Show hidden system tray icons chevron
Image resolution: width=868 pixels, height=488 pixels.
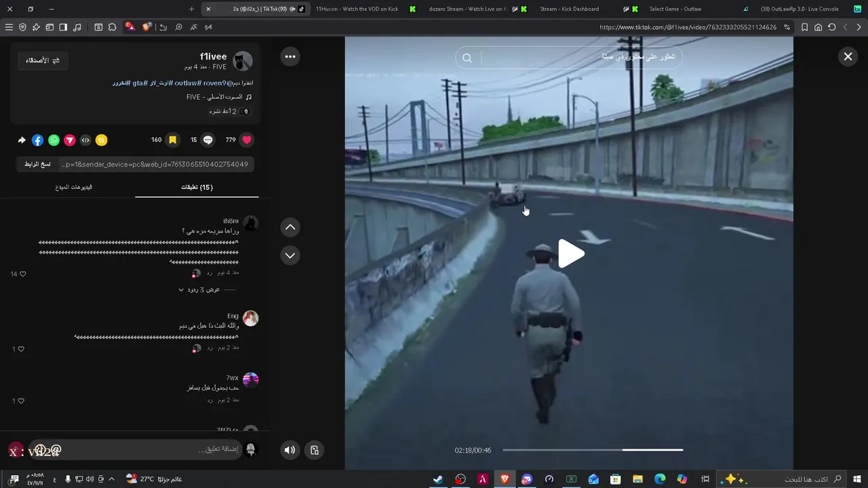click(112, 479)
